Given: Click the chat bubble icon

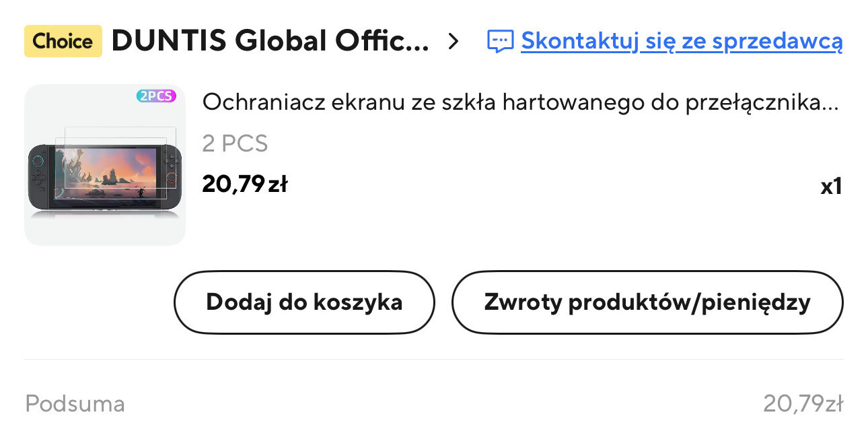Looking at the screenshot, I should [500, 42].
